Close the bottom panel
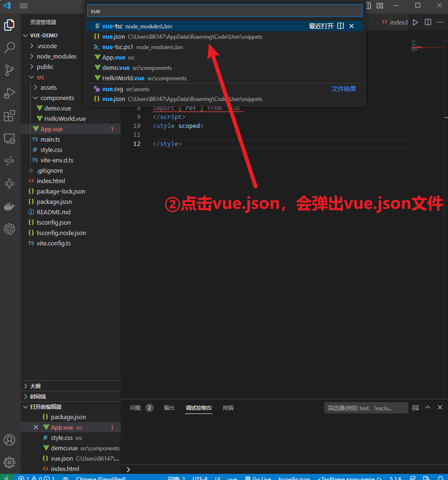448x480 pixels. point(440,407)
